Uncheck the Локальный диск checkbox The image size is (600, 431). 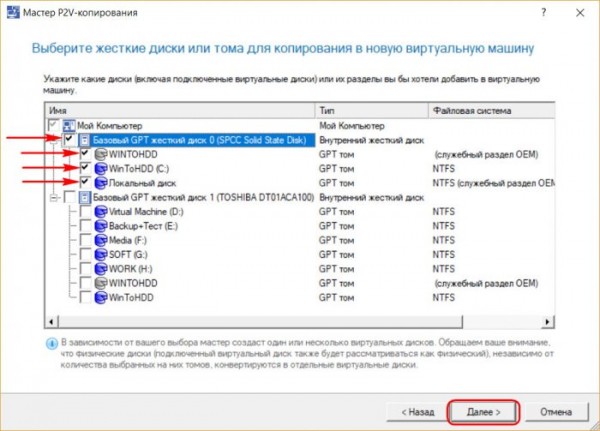(x=85, y=183)
